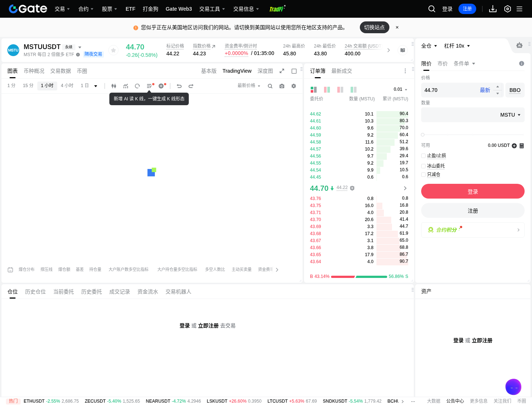
Task: Open the 当前委托 tab
Action: click(x=64, y=292)
